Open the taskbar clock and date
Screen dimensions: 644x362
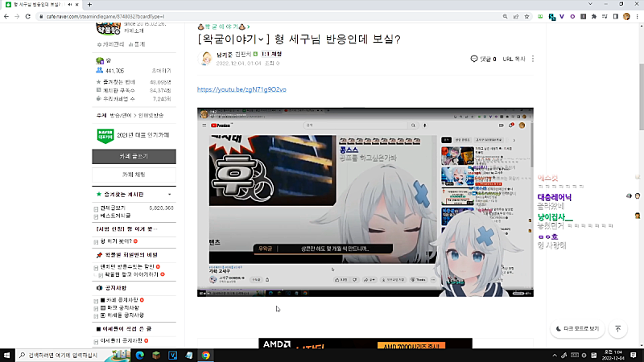point(613,356)
